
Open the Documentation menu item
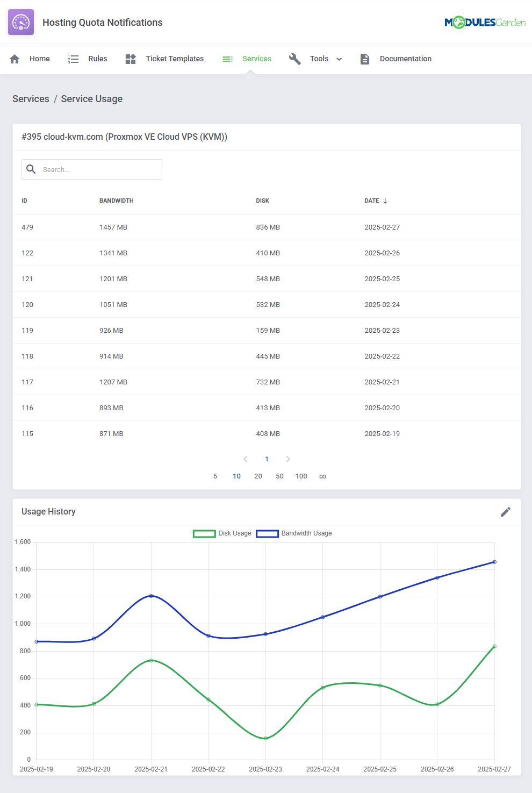[x=406, y=59]
